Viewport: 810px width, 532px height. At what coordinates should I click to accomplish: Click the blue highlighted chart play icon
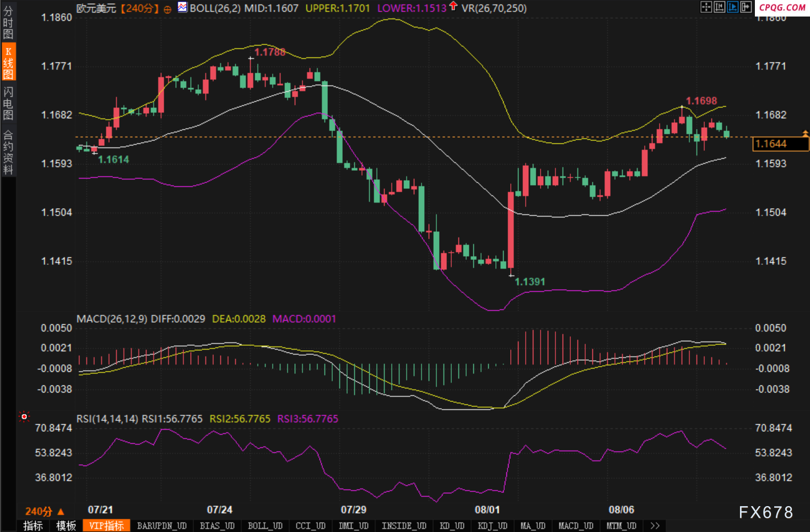tap(732, 7)
